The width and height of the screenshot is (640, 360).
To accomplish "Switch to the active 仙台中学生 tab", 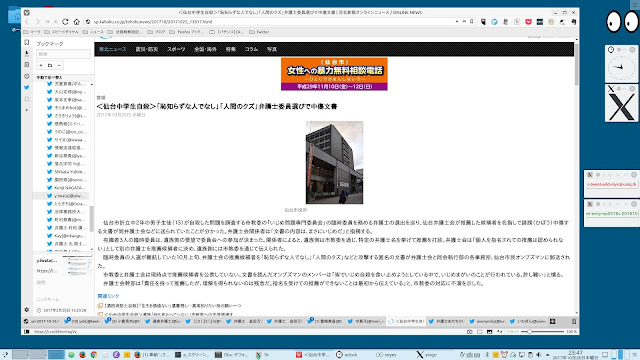I will pyautogui.click(x=406, y=322).
